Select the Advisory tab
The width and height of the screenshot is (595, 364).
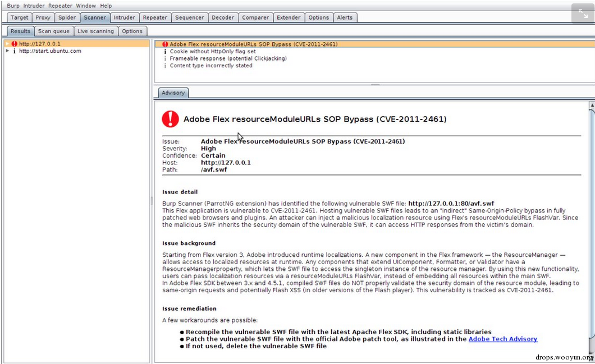point(173,93)
